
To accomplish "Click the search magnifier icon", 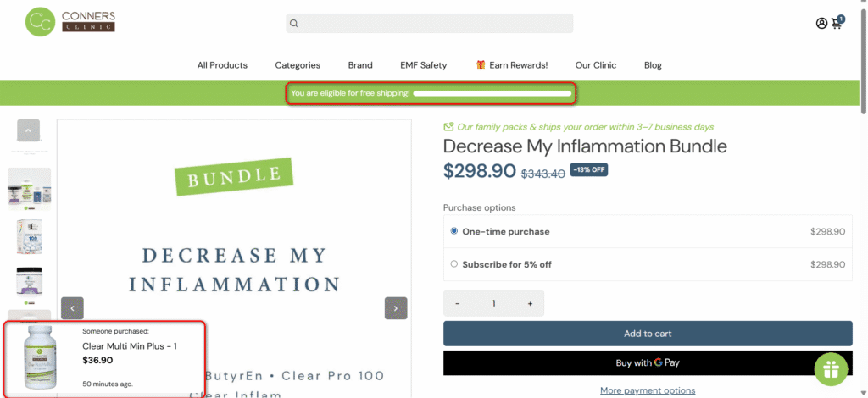I will coord(294,24).
